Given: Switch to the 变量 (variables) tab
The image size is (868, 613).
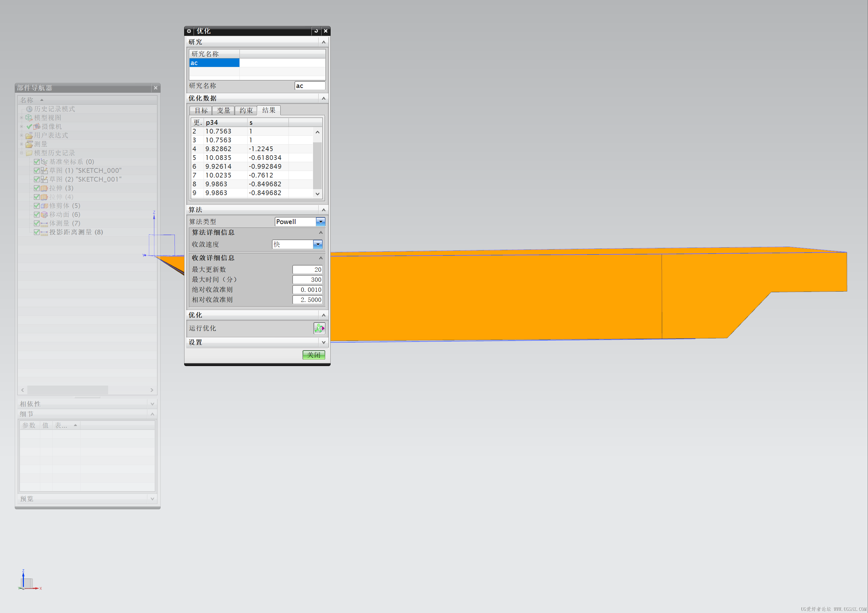Looking at the screenshot, I should (223, 110).
